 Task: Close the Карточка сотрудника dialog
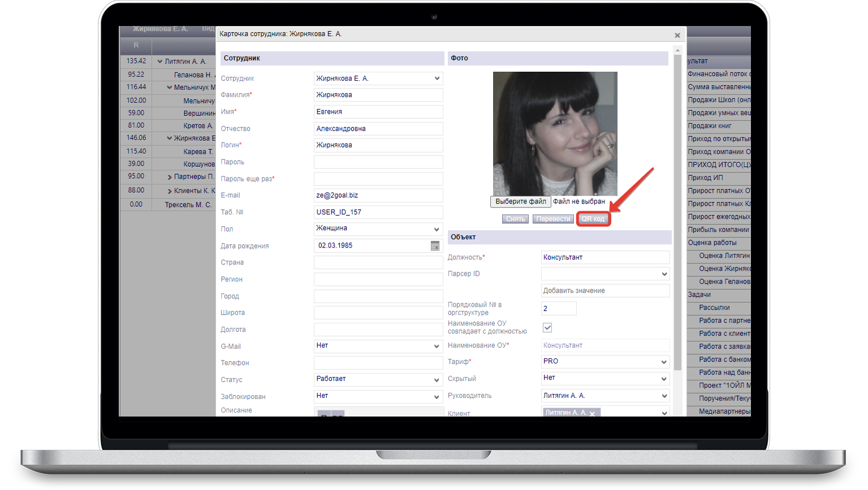pos(677,36)
